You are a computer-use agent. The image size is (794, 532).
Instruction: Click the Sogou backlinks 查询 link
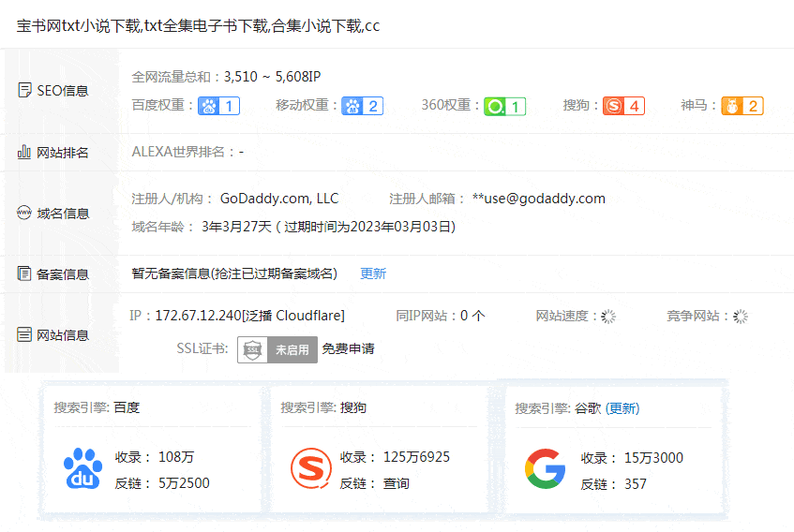tap(397, 483)
